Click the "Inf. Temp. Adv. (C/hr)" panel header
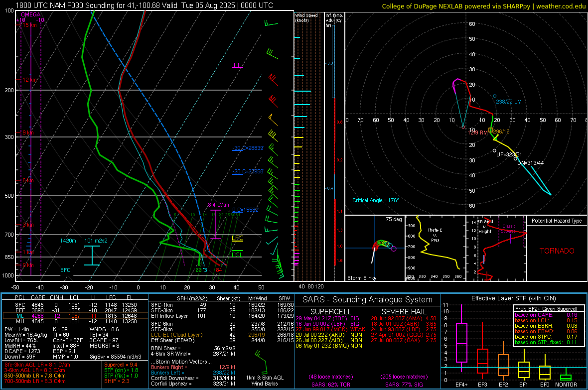588x390 pixels. [x=334, y=20]
